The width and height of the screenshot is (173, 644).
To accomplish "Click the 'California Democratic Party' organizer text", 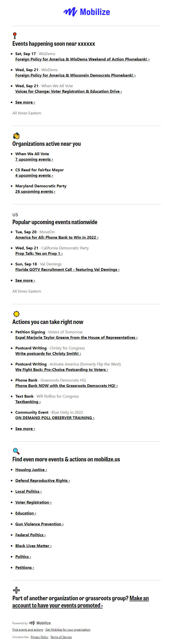I will 65,248.
